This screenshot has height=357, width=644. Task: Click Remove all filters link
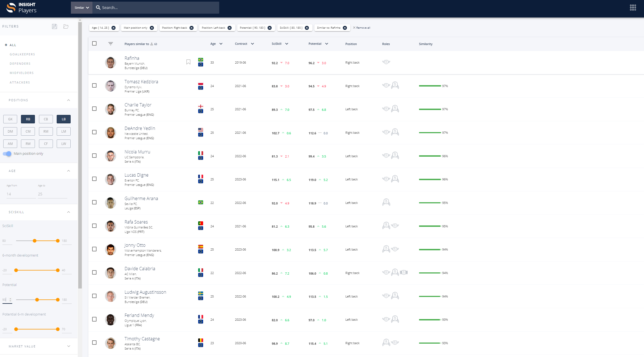(x=362, y=28)
